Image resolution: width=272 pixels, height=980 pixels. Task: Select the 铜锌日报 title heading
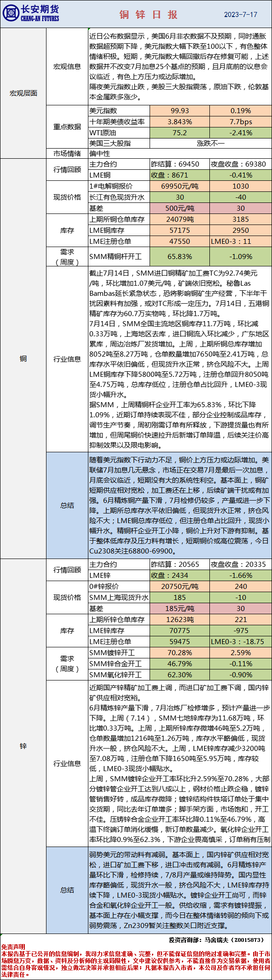(x=149, y=15)
